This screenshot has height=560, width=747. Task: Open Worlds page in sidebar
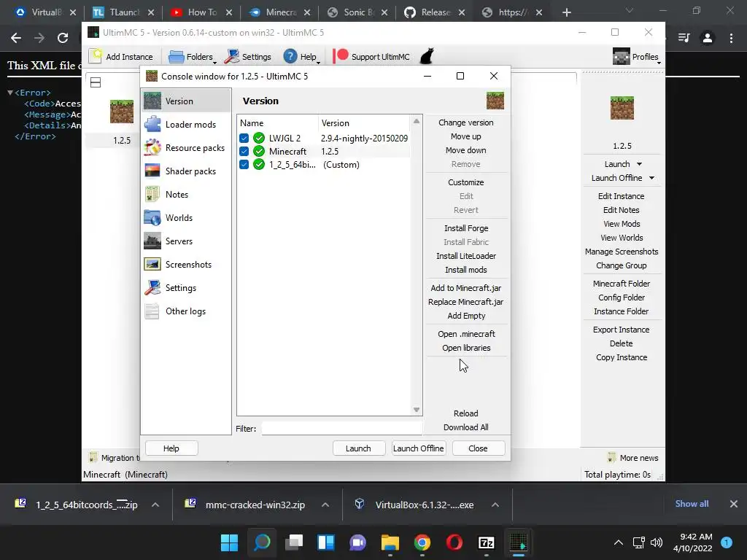pyautogui.click(x=186, y=217)
